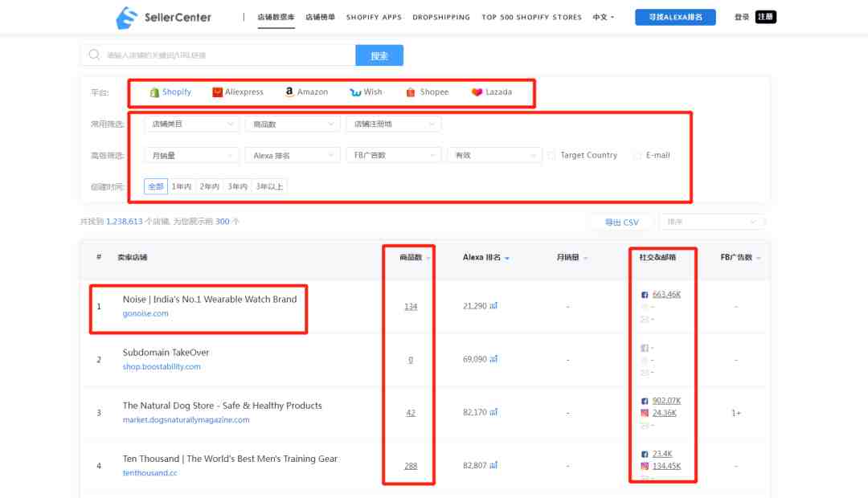This screenshot has width=868, height=498.
Task: Enable the Target Country checkbox
Action: click(551, 156)
